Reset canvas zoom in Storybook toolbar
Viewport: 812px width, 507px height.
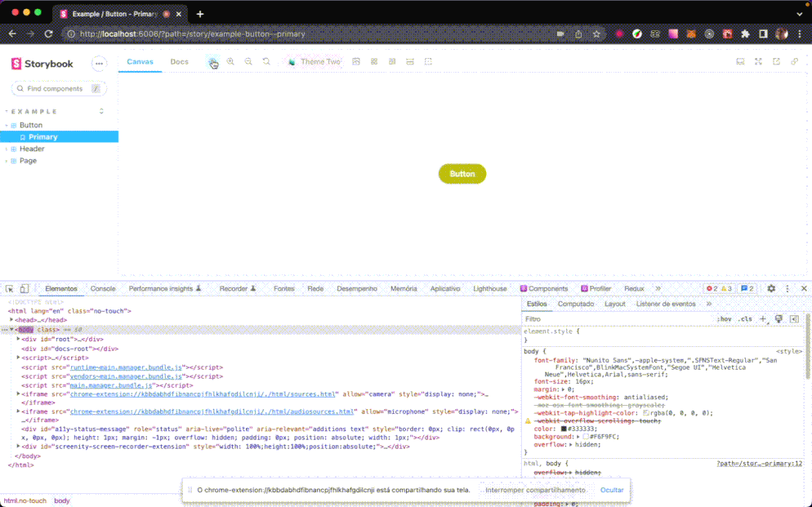coord(266,62)
